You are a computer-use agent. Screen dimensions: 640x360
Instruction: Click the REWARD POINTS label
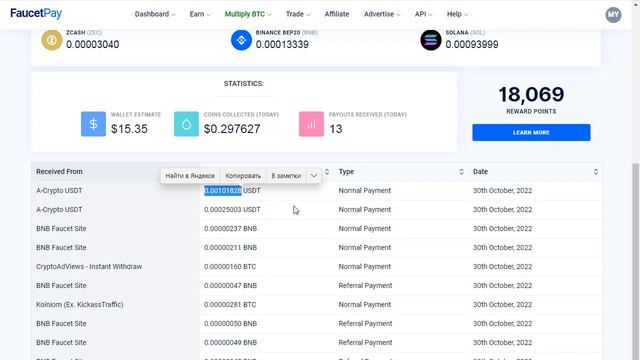(x=531, y=111)
